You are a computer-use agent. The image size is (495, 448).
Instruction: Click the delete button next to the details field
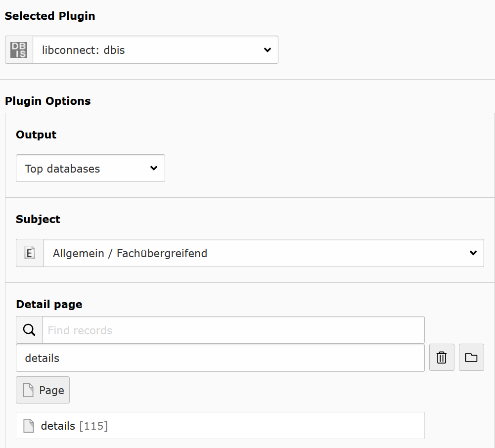pyautogui.click(x=441, y=357)
